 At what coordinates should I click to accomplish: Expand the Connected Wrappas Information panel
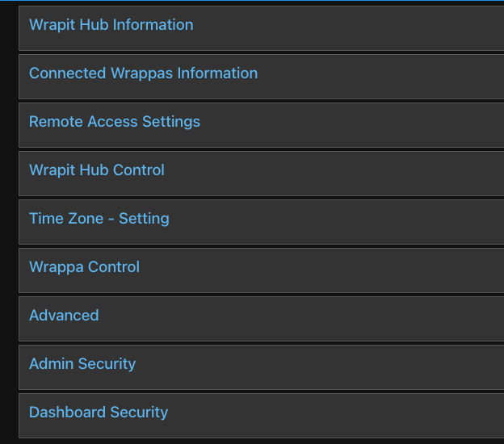(x=143, y=73)
